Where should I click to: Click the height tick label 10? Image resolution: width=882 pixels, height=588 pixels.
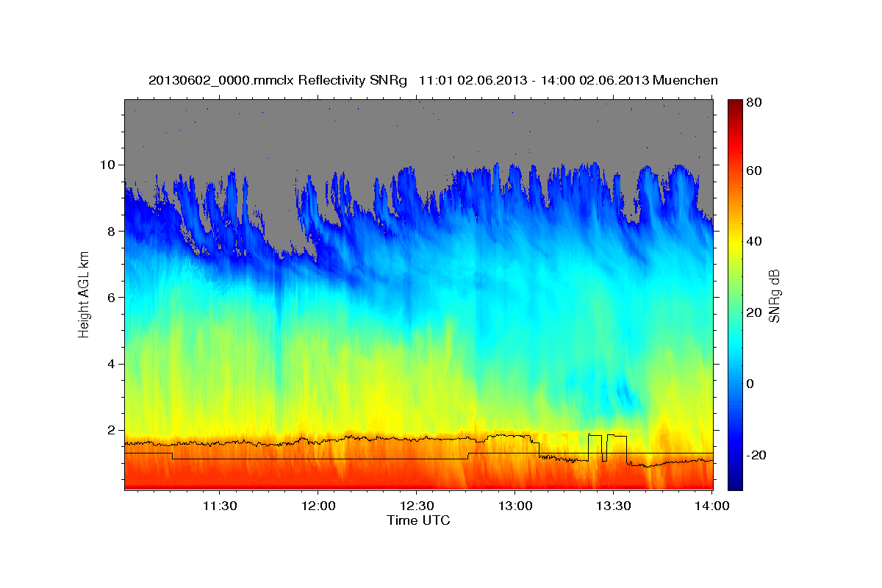tap(109, 165)
